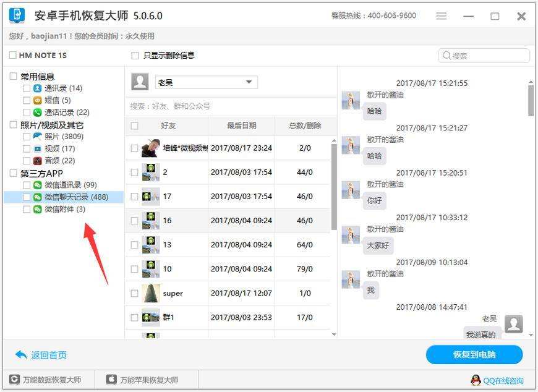Click timestamp 2017/08/17 15:21:55
Viewport: 538px width, 392px height.
click(x=432, y=83)
